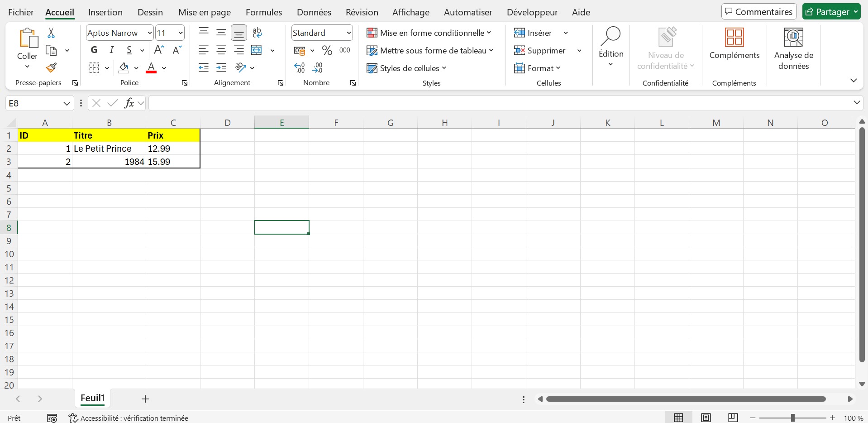Increase font size with A^ icon

(x=159, y=50)
